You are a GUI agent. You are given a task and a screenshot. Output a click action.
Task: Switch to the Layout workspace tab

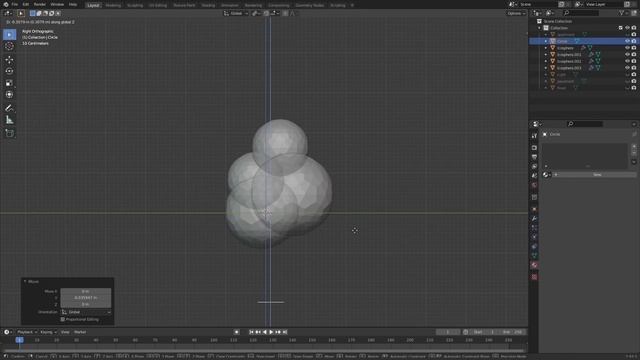93,5
